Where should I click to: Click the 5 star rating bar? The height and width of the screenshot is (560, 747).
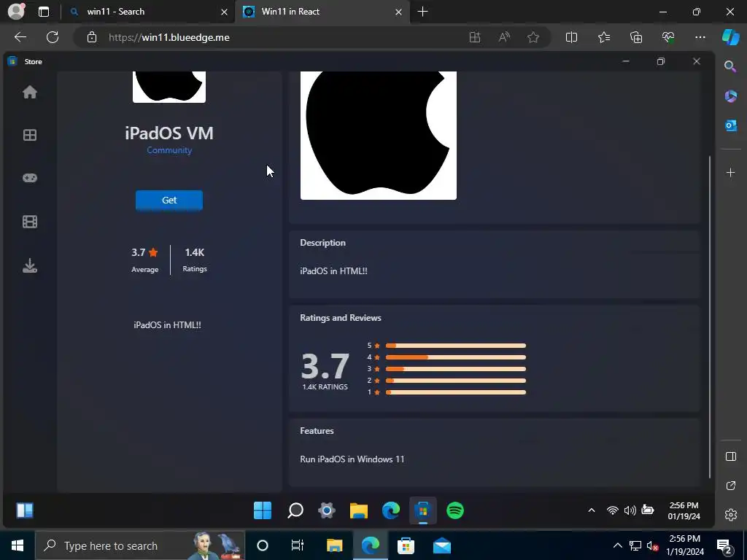(456, 346)
